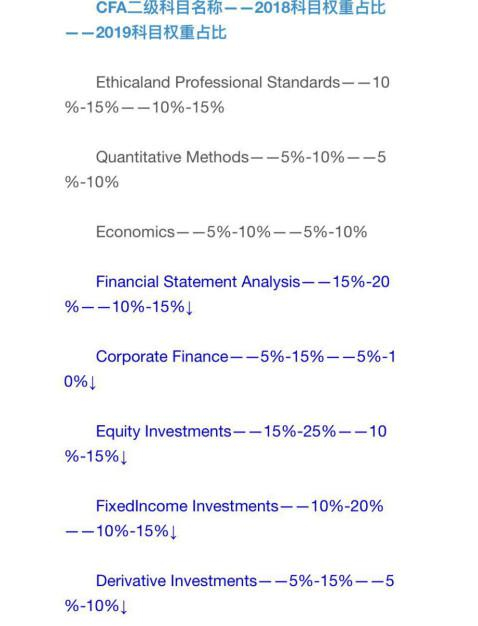Select the 10%-15% Ethics weight text
Image resolution: width=478 pixels, height=626 pixels.
coord(188,107)
